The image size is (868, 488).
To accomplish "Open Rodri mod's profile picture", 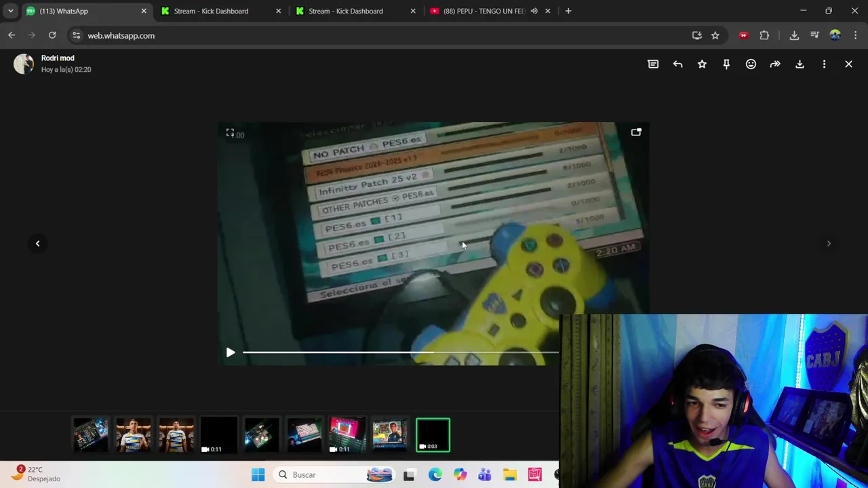I will [x=24, y=64].
